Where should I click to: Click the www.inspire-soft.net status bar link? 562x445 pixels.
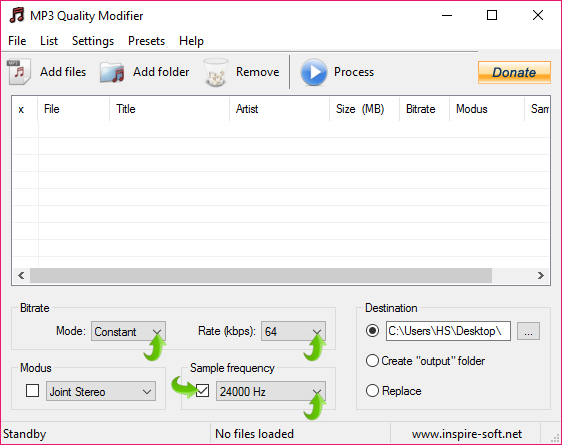click(467, 434)
